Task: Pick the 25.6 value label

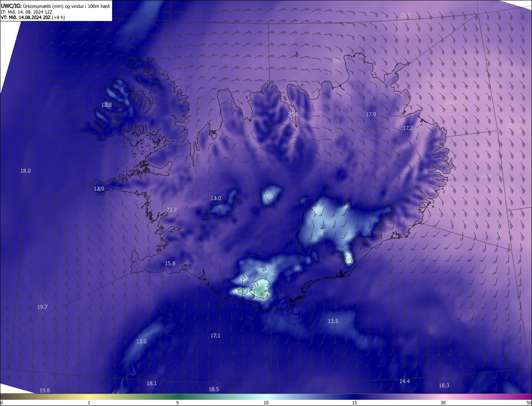Action: click(x=293, y=115)
